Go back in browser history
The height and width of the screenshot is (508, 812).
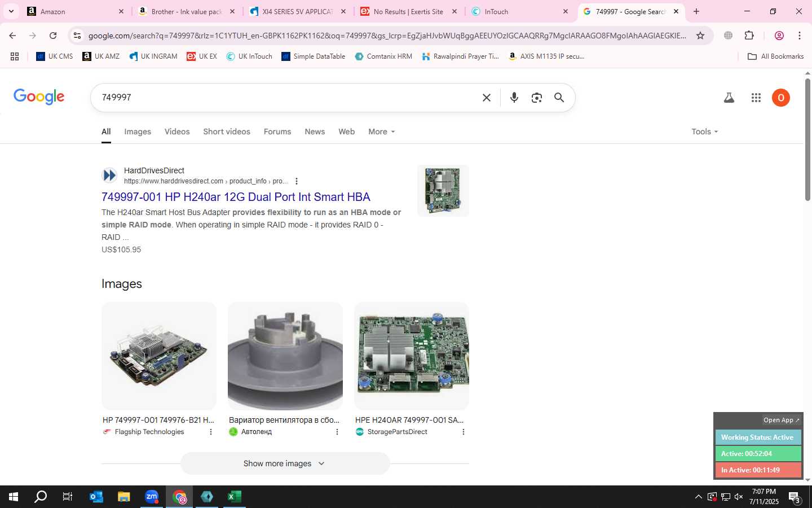pos(12,36)
